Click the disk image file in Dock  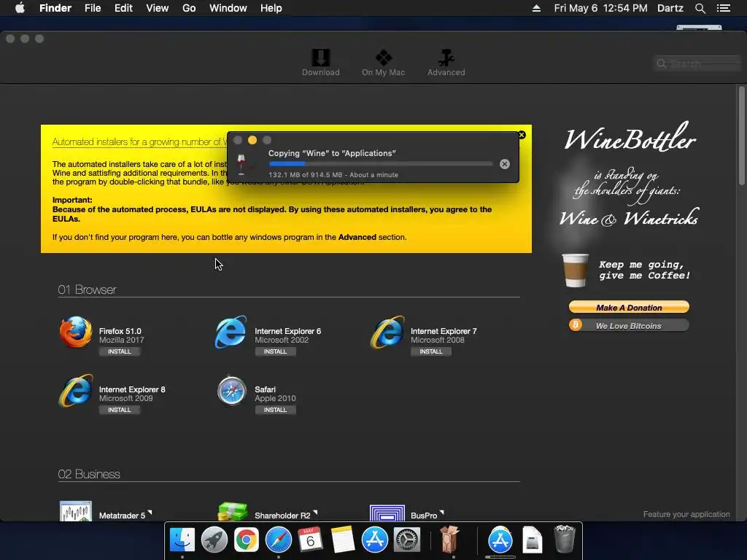click(x=532, y=540)
